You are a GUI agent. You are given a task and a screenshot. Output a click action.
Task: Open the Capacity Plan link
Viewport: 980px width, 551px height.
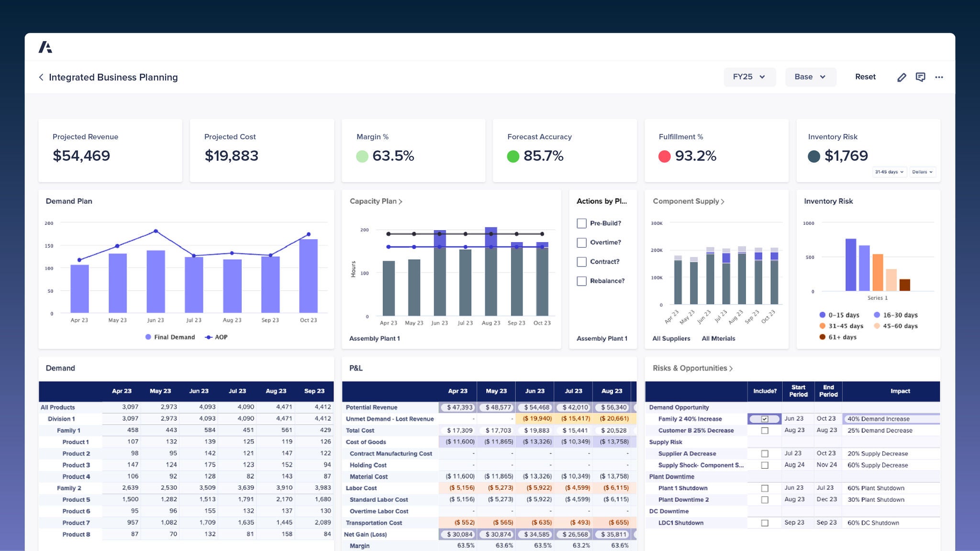tap(376, 201)
